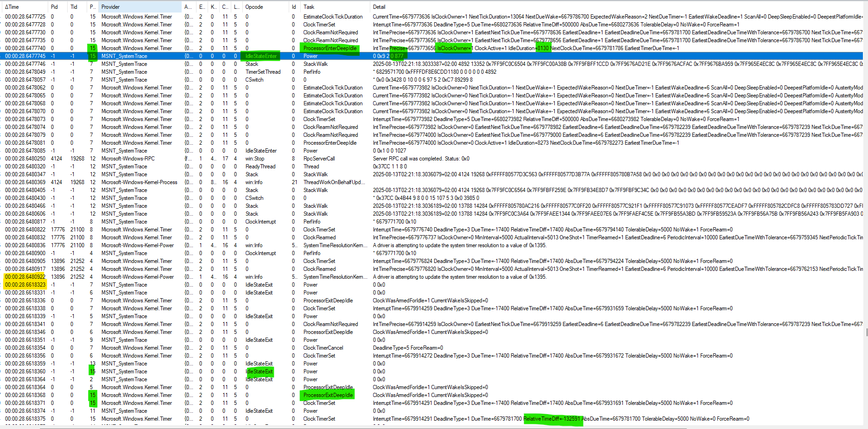
Task: Select timestamp 00:00:28.6477728
Action: click(x=25, y=25)
